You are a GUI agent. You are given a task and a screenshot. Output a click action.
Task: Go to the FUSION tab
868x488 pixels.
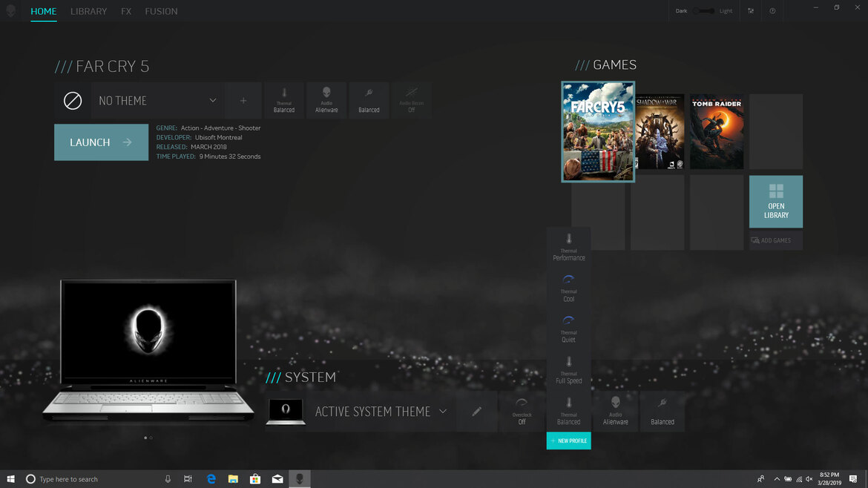(x=161, y=11)
